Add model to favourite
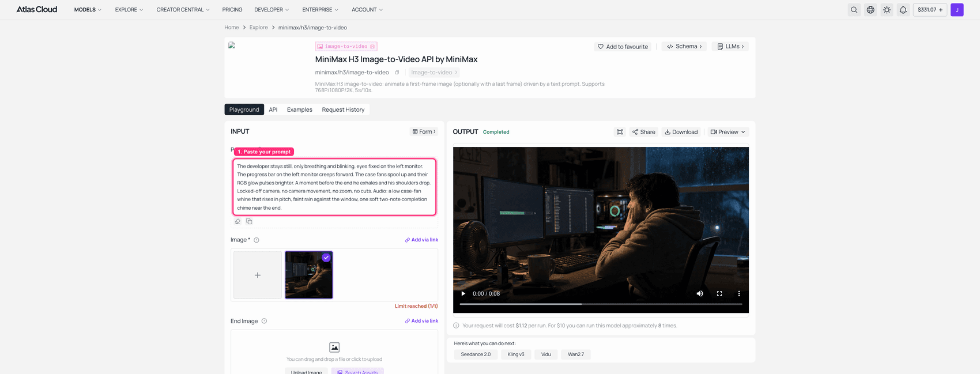 [x=623, y=47]
